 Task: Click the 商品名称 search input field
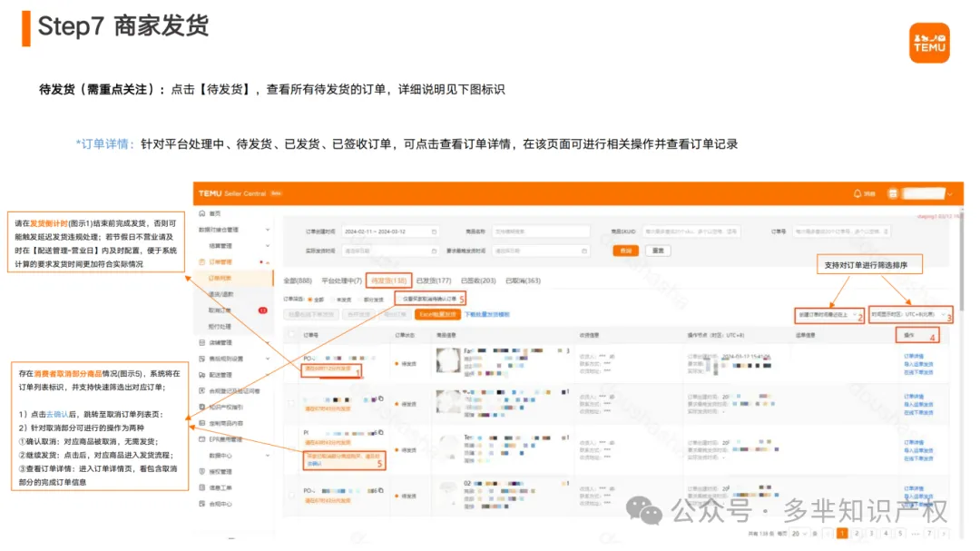pyautogui.click(x=541, y=232)
